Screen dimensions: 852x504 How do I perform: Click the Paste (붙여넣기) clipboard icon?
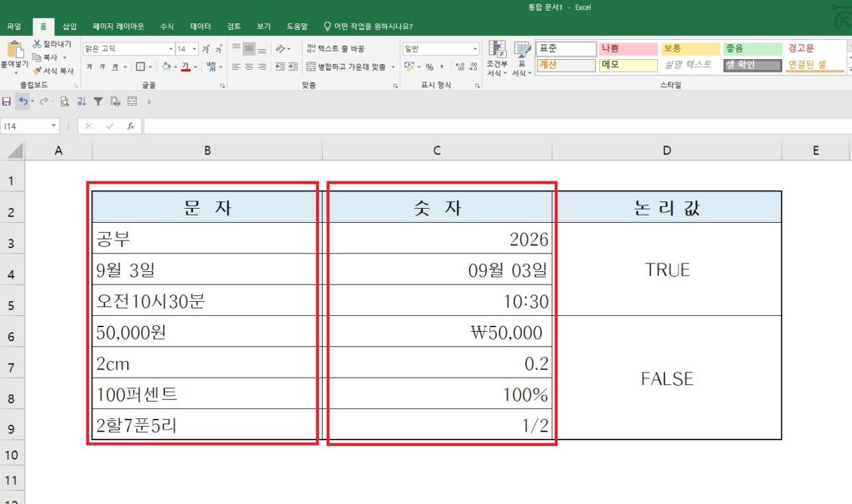pyautogui.click(x=15, y=50)
